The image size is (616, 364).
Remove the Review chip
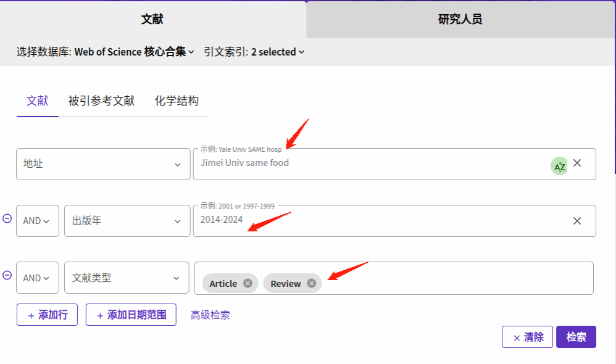(x=312, y=283)
